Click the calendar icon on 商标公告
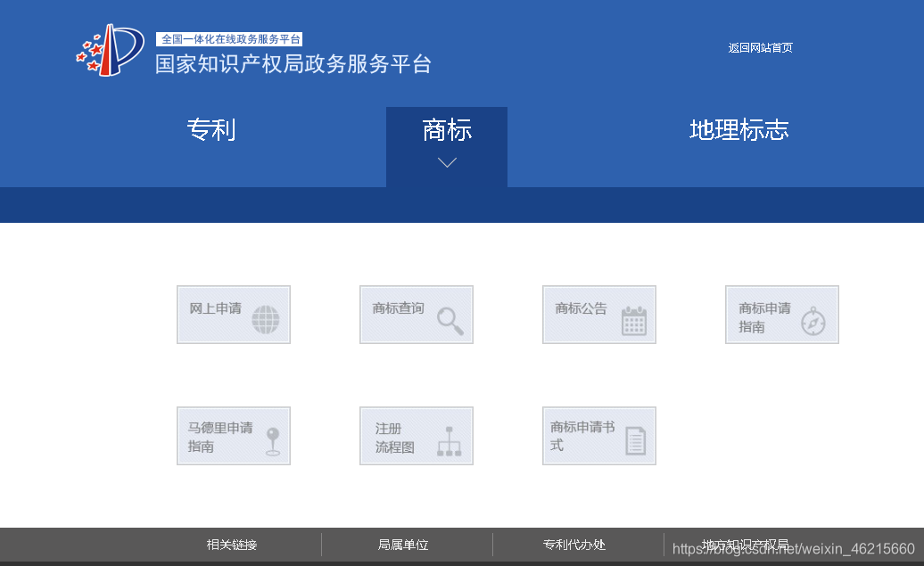Image resolution: width=924 pixels, height=566 pixels. pyautogui.click(x=634, y=321)
